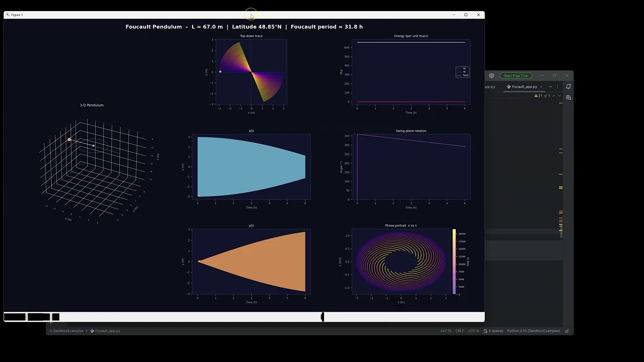Go to next highlighted problem arrow
644x362 pixels.
pyautogui.click(x=559, y=96)
